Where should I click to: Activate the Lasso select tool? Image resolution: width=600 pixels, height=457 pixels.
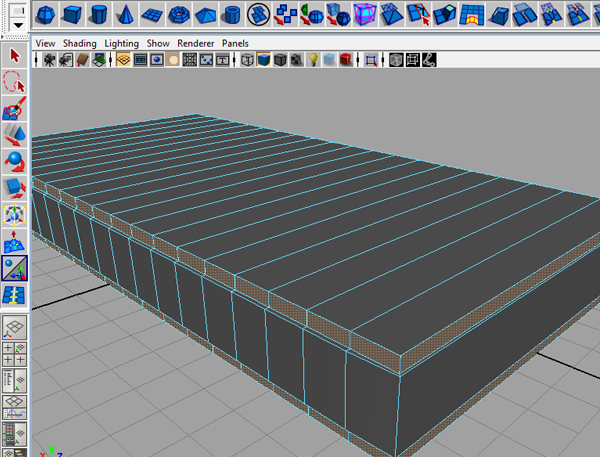pyautogui.click(x=14, y=82)
